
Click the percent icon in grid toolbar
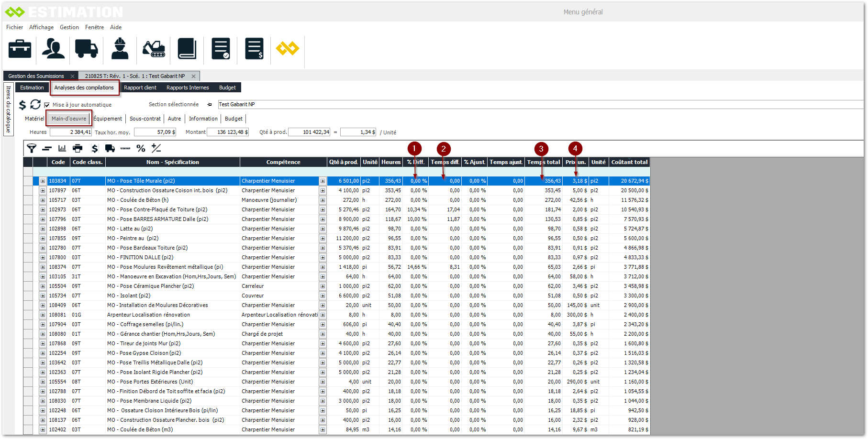click(141, 148)
